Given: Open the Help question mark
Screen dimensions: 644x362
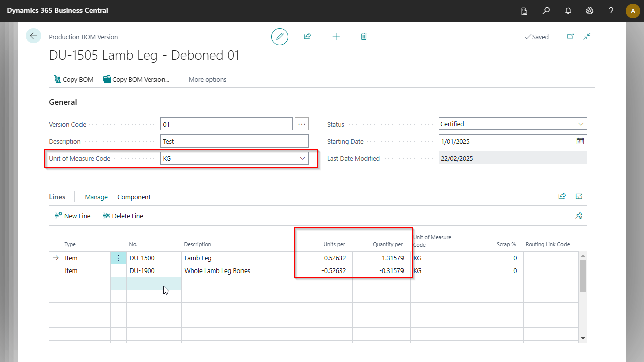Looking at the screenshot, I should [x=611, y=11].
